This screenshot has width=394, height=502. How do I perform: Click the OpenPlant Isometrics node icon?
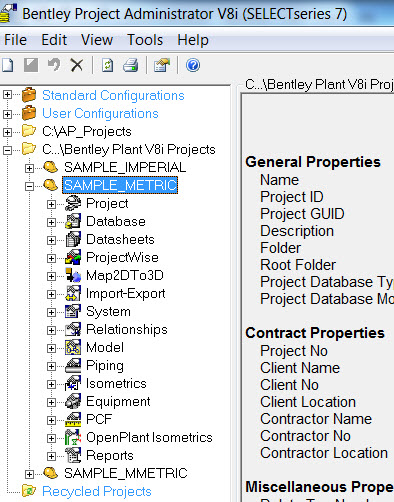pyautogui.click(x=73, y=437)
